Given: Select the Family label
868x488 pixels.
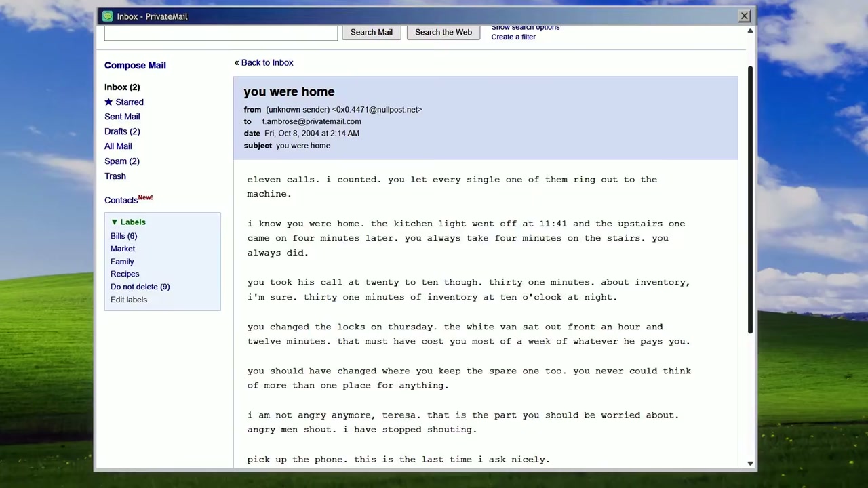Looking at the screenshot, I should [x=122, y=262].
